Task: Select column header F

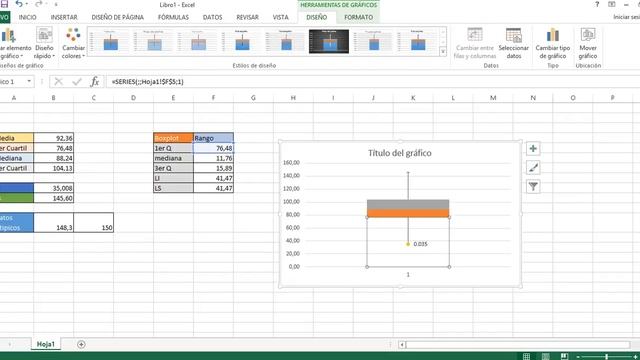Action: coord(213,98)
